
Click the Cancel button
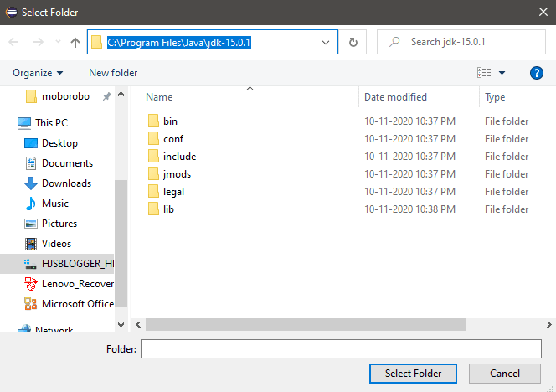point(505,373)
